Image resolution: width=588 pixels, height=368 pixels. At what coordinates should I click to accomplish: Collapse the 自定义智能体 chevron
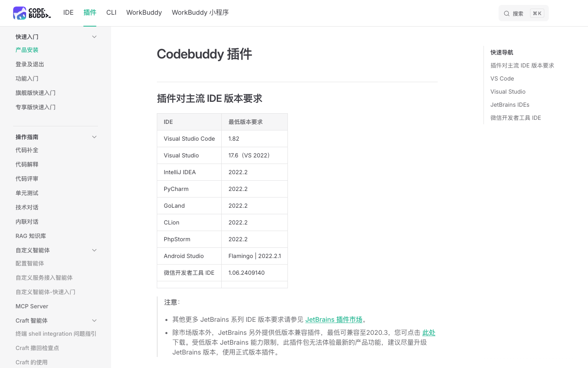[x=94, y=250]
